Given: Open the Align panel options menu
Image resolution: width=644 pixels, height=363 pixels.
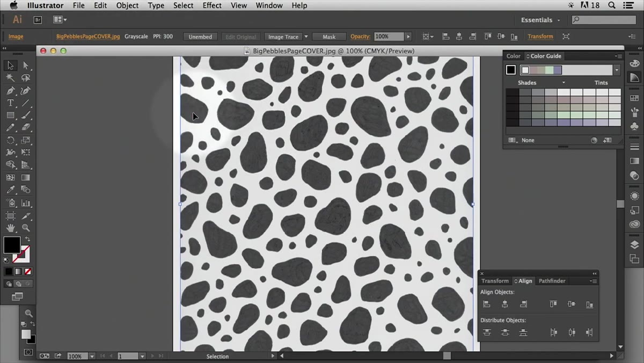Looking at the screenshot, I should tap(593, 281).
